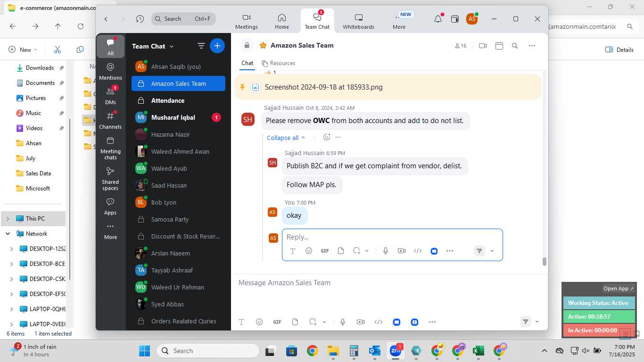Viewport: 644px width, 362px height.
Task: Start a new chat with the plus button
Action: coord(217,46)
